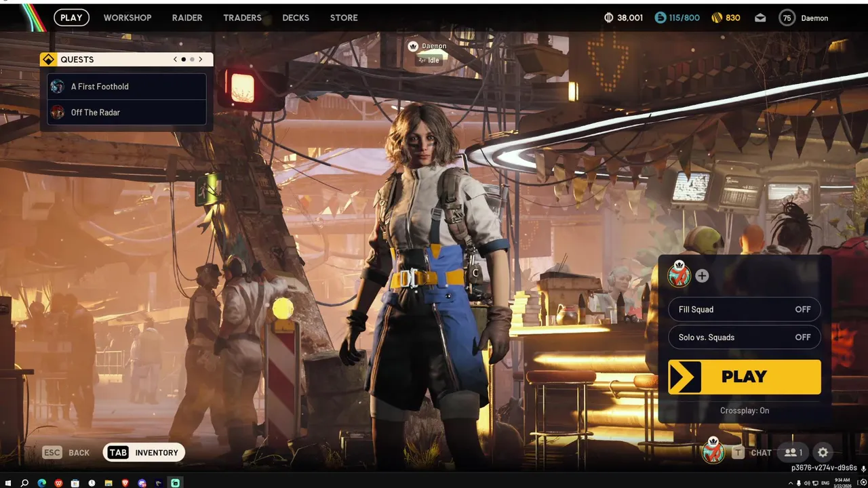This screenshot has height=488, width=868.
Task: Open Windows taskbar search
Action: 24,483
